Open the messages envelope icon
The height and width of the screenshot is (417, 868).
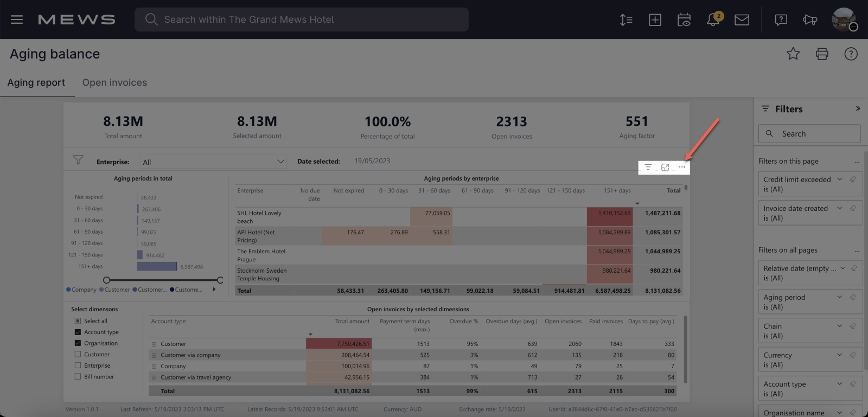click(x=742, y=20)
